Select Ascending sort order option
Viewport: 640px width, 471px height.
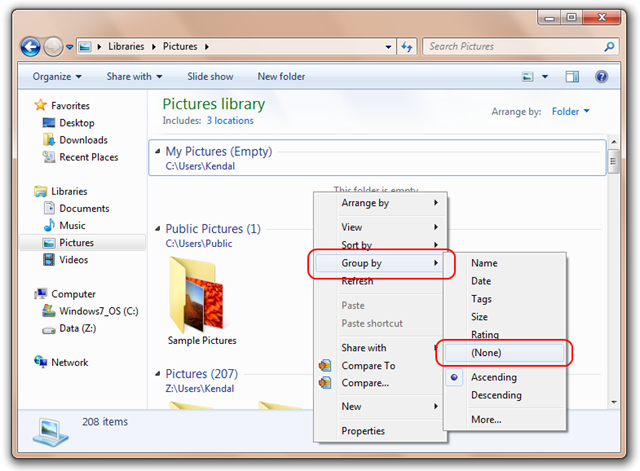[494, 378]
